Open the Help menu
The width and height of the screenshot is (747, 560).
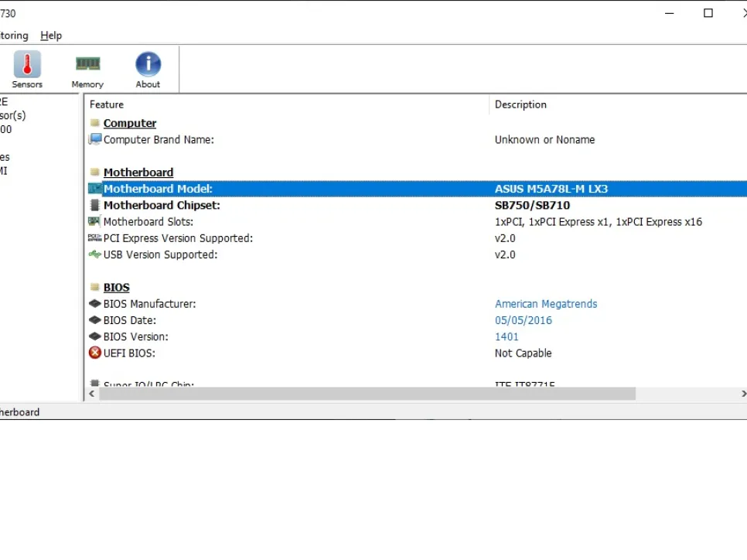[51, 36]
